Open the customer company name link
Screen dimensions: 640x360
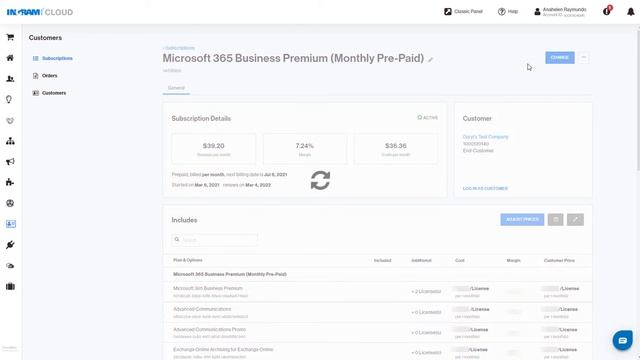coord(485,137)
